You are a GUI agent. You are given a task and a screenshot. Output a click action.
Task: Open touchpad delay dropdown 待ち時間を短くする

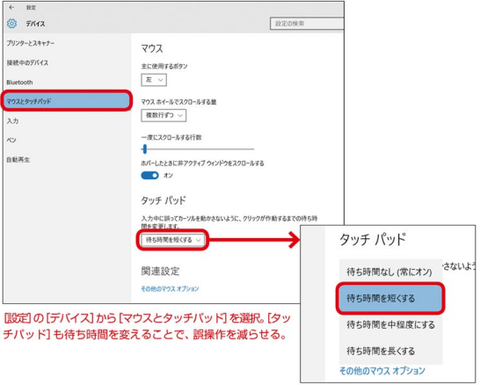pyautogui.click(x=173, y=240)
